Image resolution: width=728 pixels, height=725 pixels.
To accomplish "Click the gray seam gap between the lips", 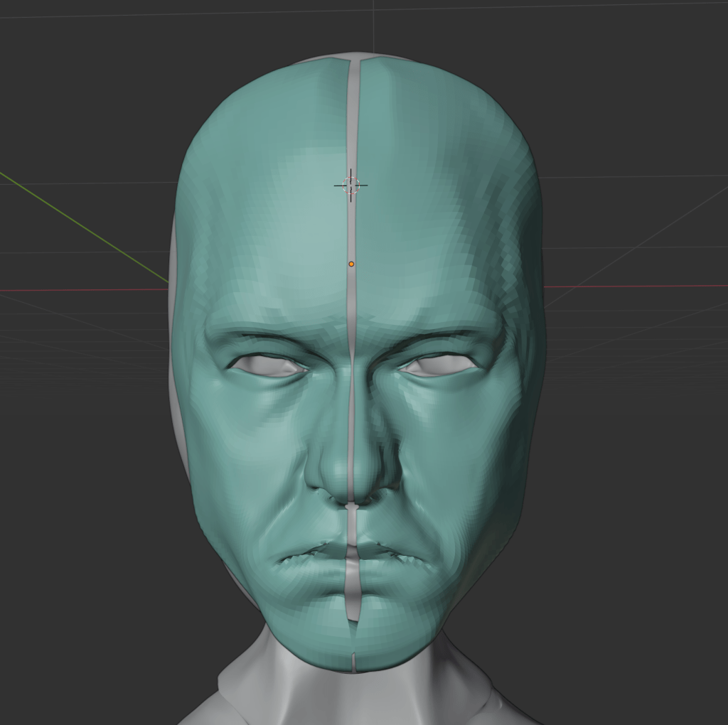I will 352,556.
